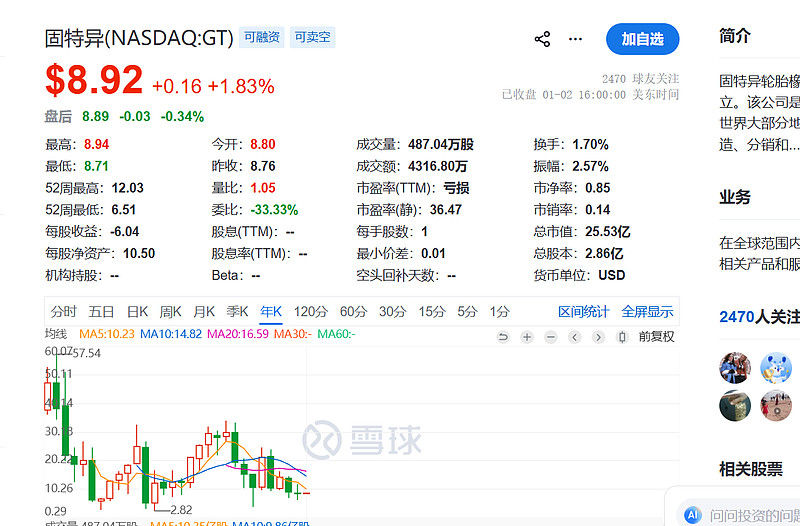Click the 市盈率(静) 36.47 value
This screenshot has height=526, width=800.
tap(445, 210)
